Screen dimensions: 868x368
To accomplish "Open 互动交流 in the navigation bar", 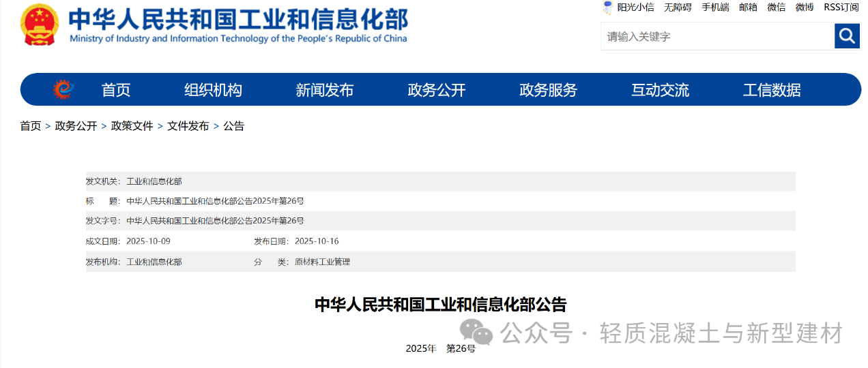I will [660, 90].
